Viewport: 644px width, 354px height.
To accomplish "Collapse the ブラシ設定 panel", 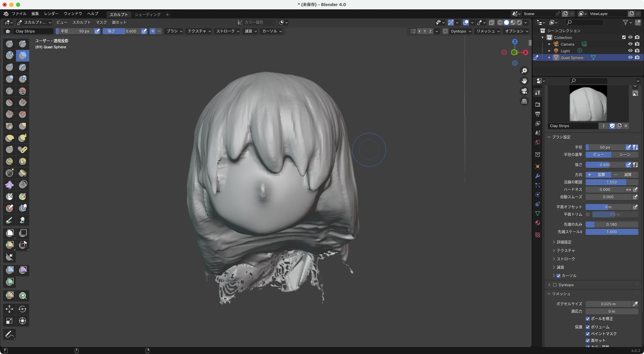I will 561,137.
